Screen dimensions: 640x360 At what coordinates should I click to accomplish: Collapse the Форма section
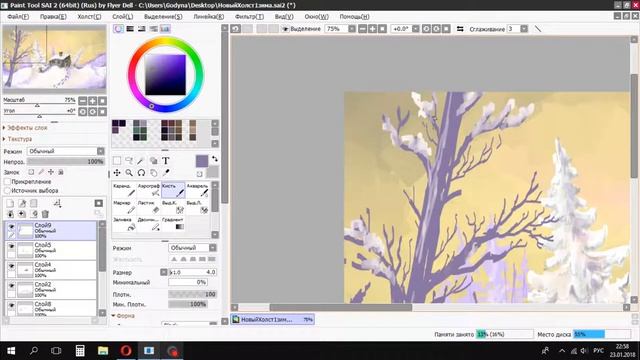(x=124, y=316)
